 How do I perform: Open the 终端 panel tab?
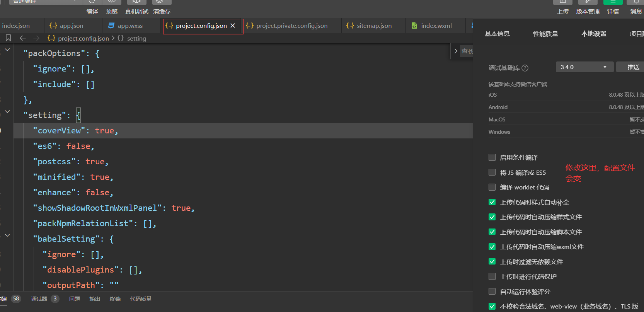coord(115,299)
